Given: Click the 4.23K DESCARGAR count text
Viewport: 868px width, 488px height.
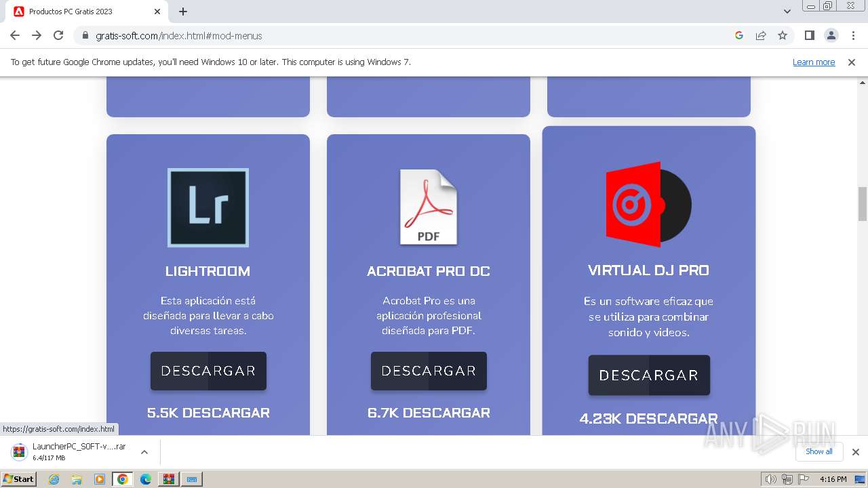Looking at the screenshot, I should [x=649, y=419].
